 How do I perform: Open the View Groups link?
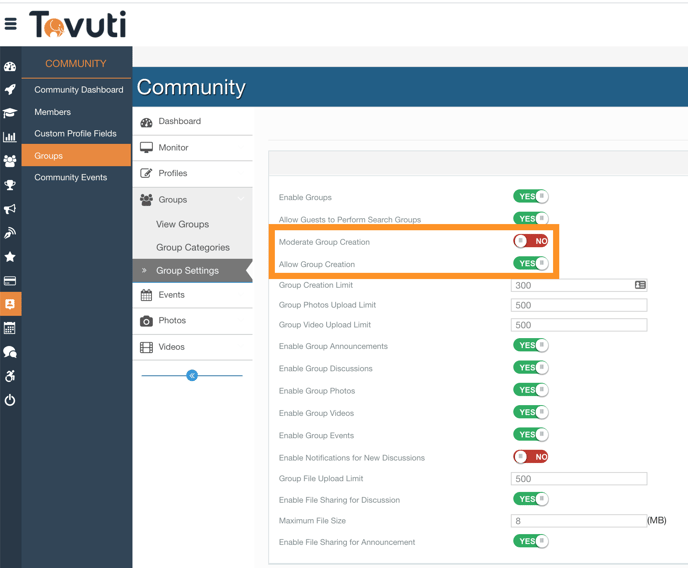click(x=182, y=224)
